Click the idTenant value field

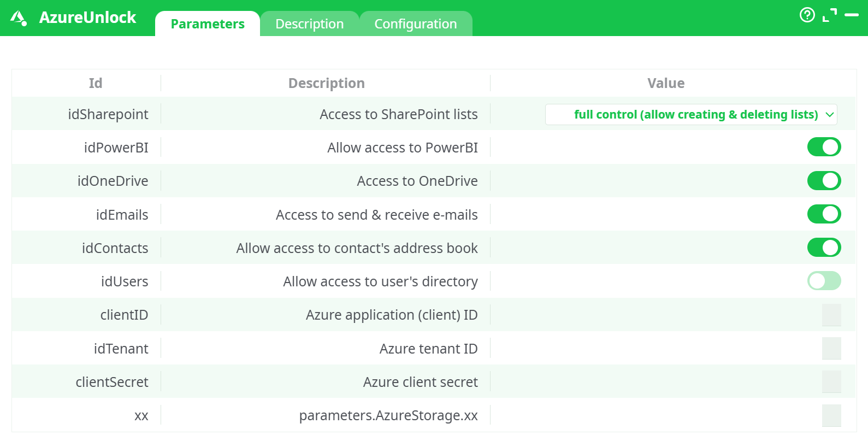coord(831,349)
